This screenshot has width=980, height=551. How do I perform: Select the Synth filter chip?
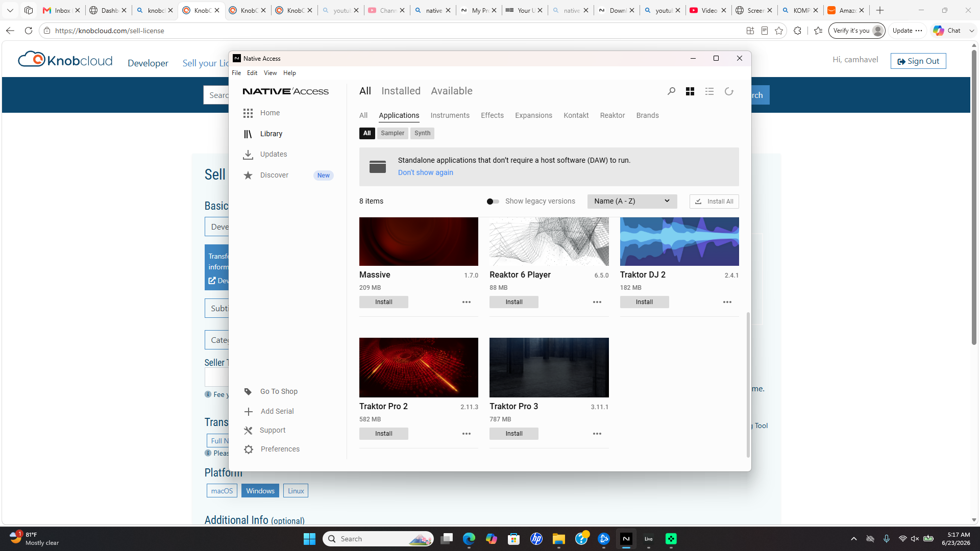coord(423,133)
